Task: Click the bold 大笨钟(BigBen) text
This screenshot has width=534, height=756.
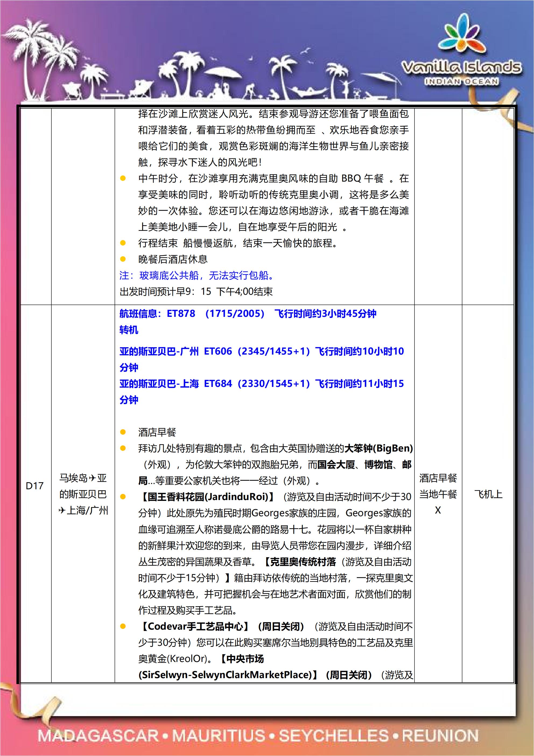Action: [378, 448]
